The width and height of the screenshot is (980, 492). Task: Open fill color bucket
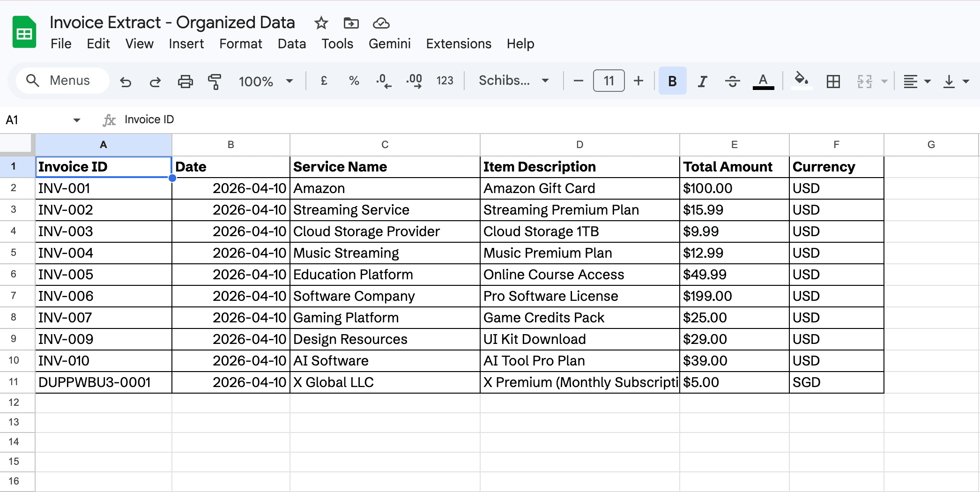[x=802, y=80]
